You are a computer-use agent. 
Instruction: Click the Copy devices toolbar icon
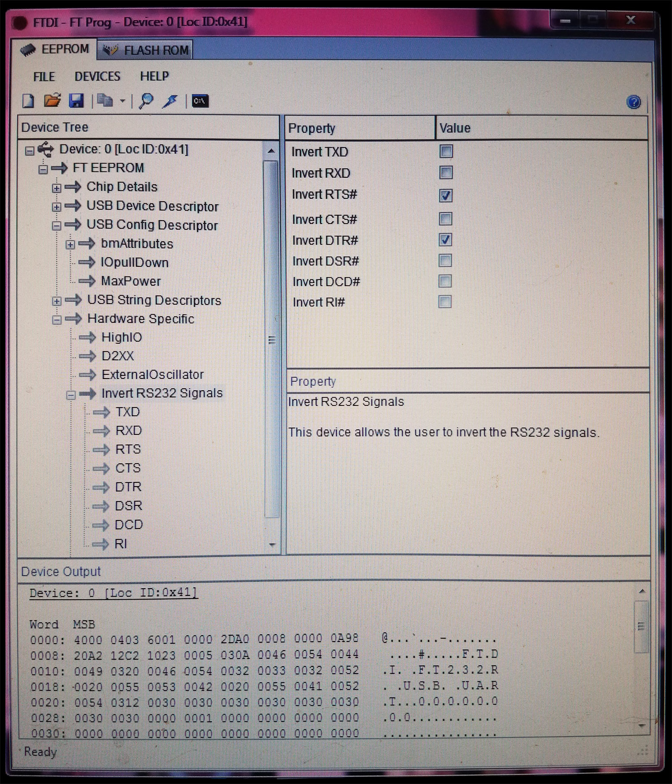click(105, 100)
